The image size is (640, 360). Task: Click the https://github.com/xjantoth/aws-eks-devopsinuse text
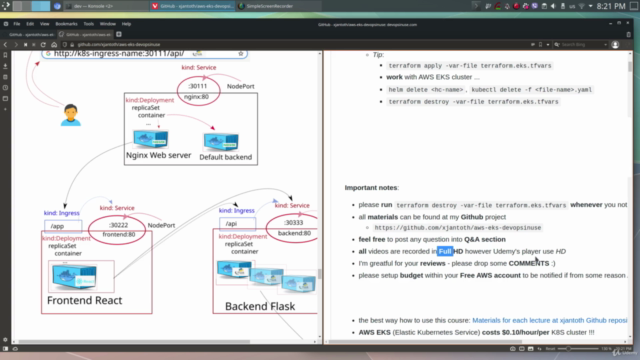point(458,228)
